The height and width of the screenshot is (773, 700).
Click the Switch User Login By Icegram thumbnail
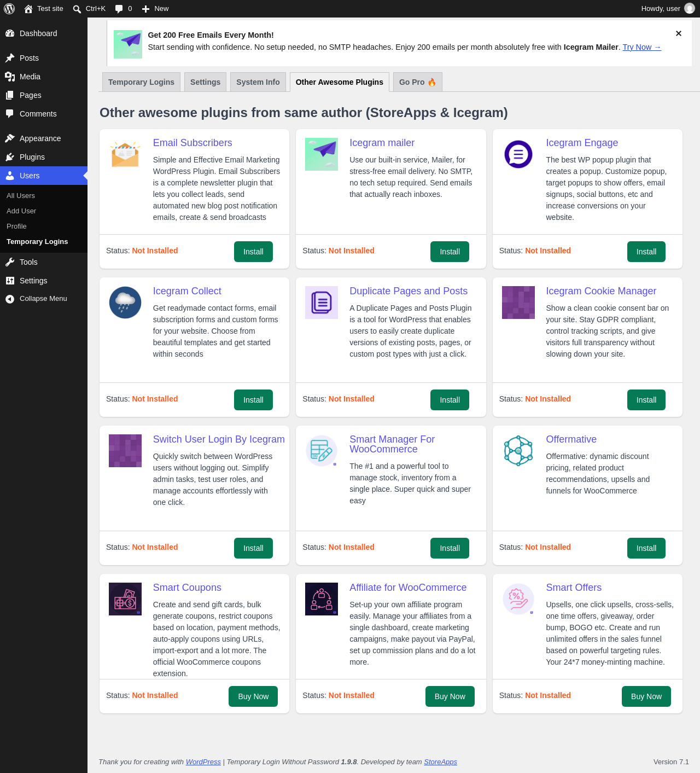[125, 451]
